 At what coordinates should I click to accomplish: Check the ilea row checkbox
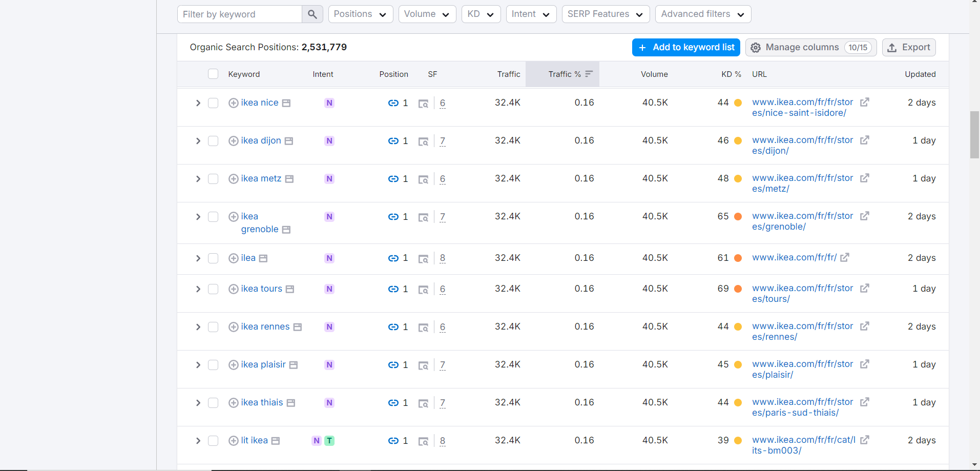click(x=213, y=258)
